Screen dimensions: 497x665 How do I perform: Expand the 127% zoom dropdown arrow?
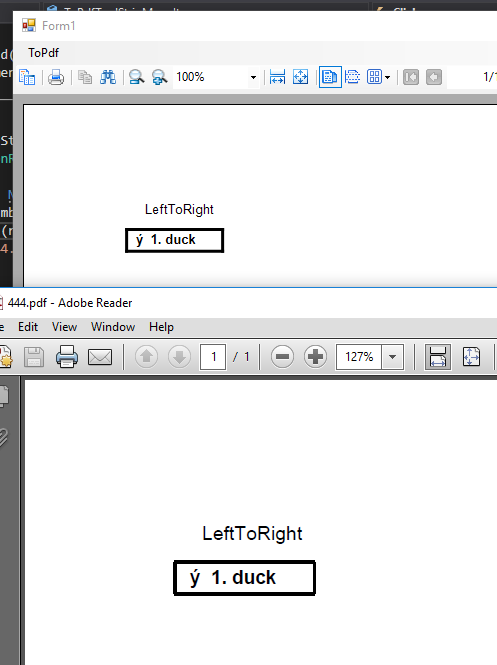point(392,357)
